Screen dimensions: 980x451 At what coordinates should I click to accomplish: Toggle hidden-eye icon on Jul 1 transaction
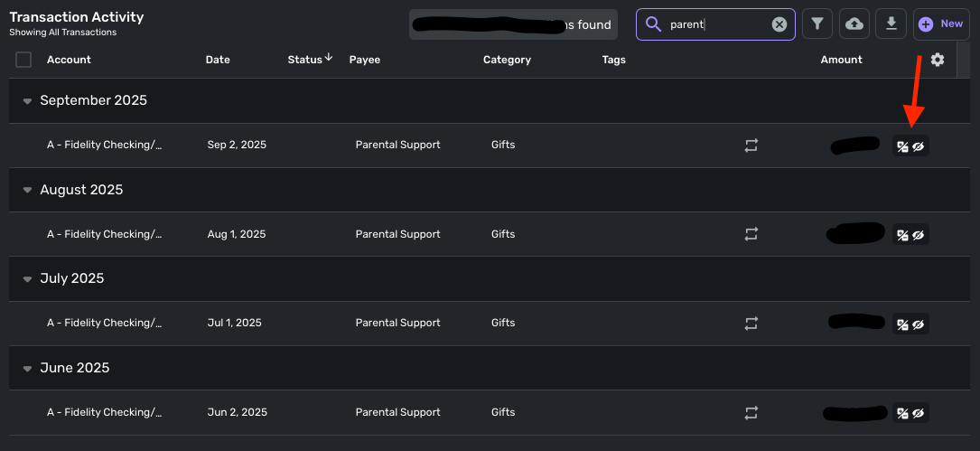click(919, 324)
